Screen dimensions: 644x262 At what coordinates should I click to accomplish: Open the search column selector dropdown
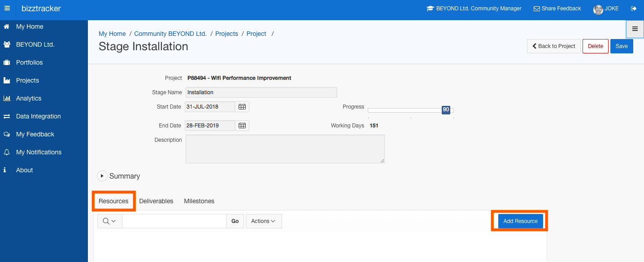[x=109, y=221]
